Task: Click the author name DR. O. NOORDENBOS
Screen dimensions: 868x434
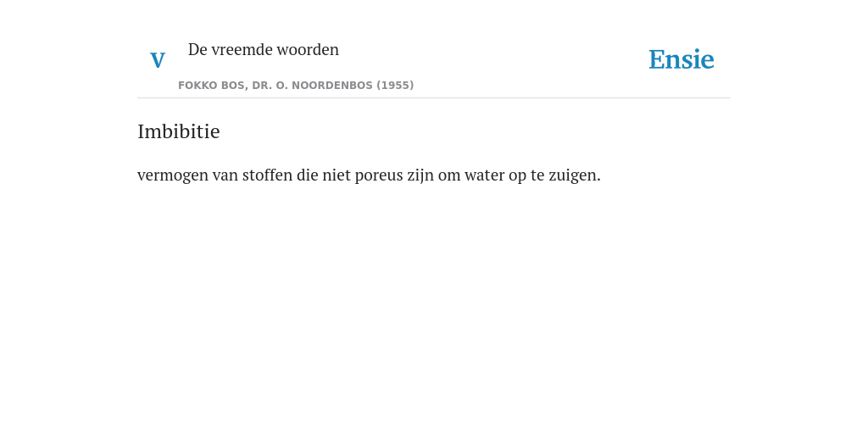Action: tap(312, 86)
